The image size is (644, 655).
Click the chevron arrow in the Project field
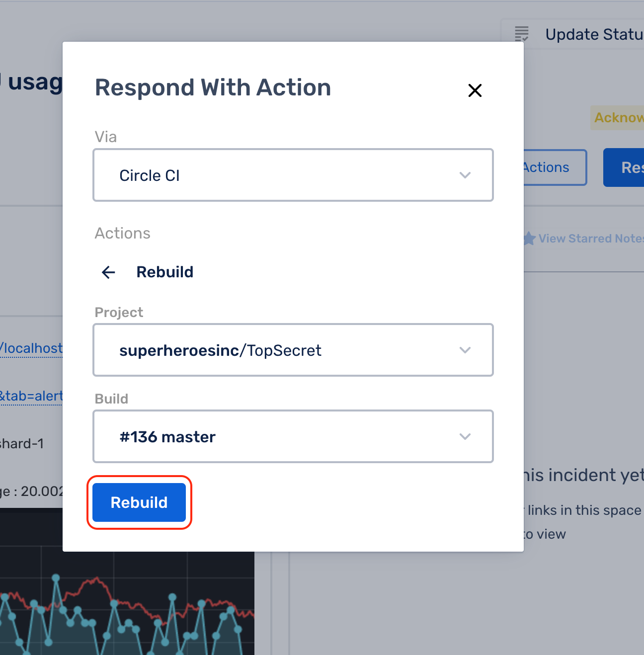click(x=465, y=350)
